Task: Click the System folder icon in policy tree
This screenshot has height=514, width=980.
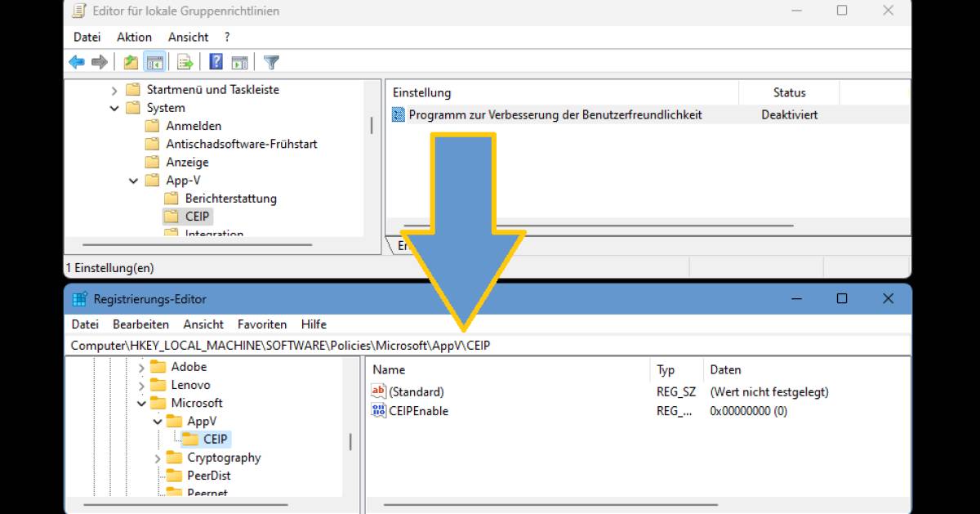Action: click(133, 108)
